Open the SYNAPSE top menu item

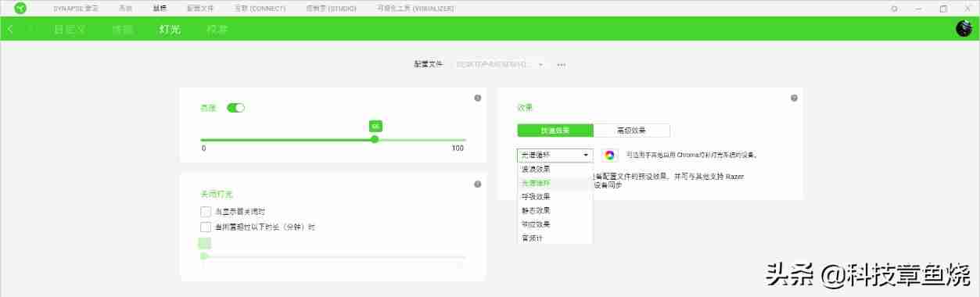pos(76,8)
